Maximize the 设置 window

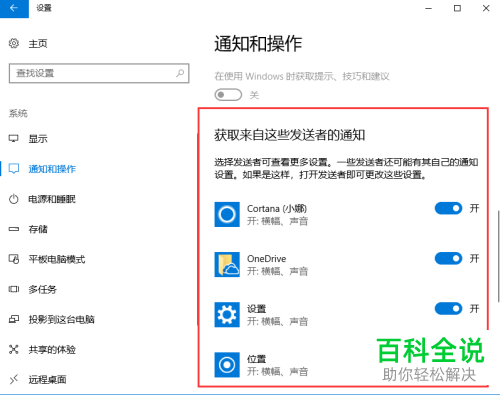[457, 8]
